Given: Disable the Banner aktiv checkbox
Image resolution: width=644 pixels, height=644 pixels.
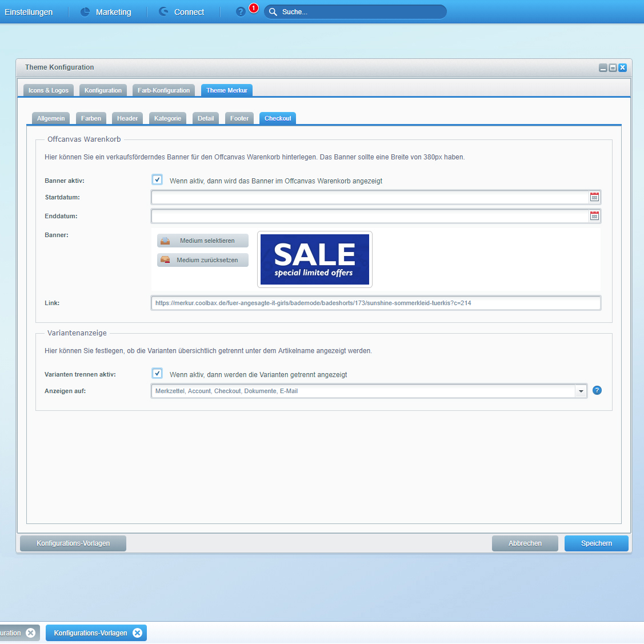Looking at the screenshot, I should [157, 180].
